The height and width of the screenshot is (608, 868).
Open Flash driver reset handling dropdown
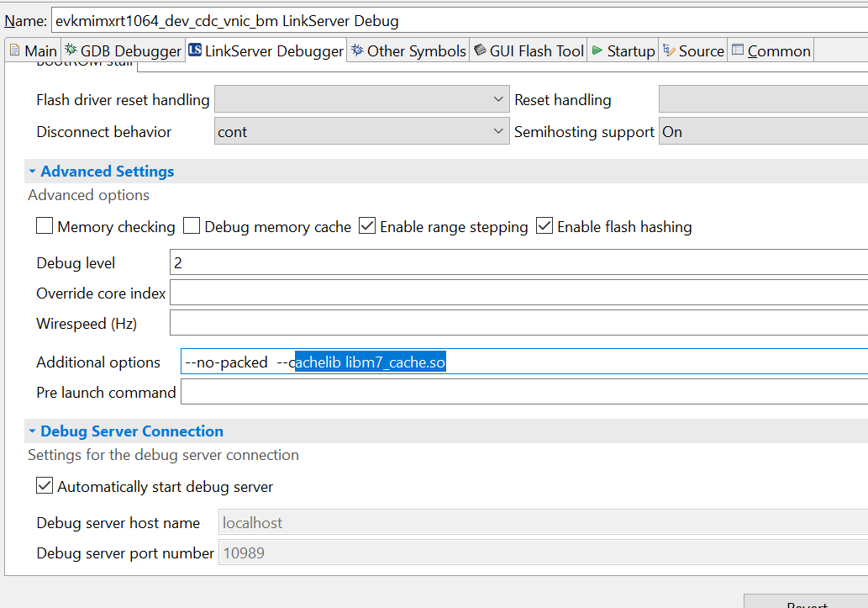(x=361, y=100)
